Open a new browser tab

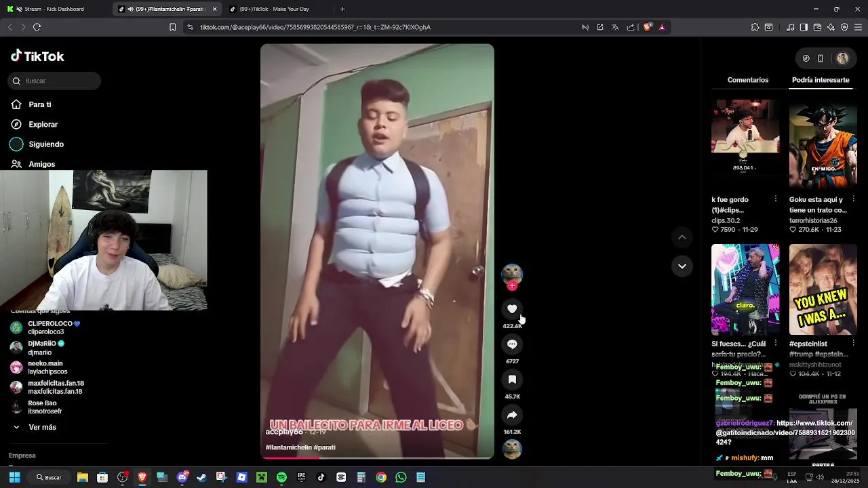342,9
